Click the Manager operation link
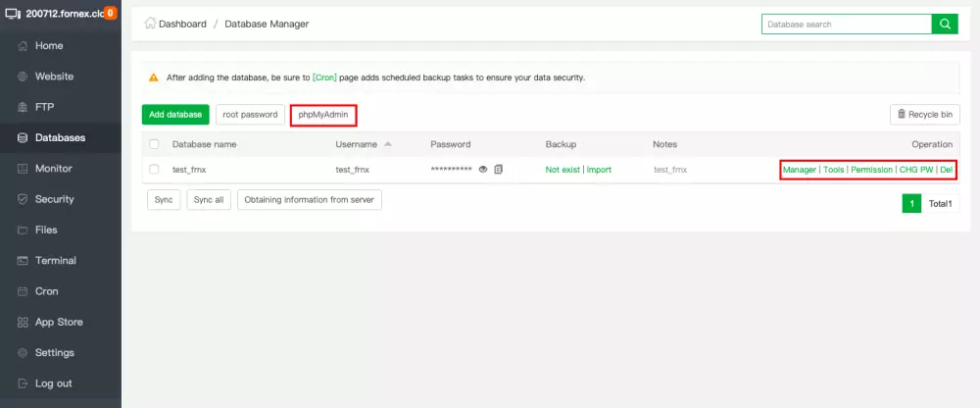The height and width of the screenshot is (408, 980). [x=800, y=170]
